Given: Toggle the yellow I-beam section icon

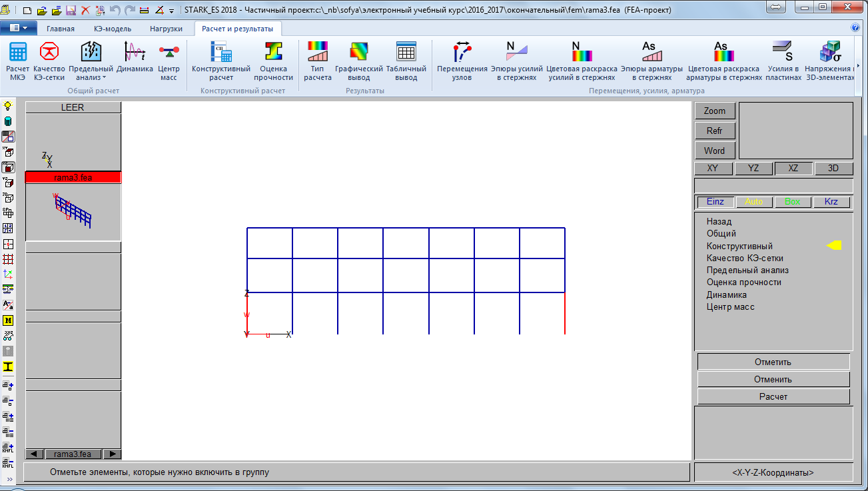Looking at the screenshot, I should pos(8,366).
